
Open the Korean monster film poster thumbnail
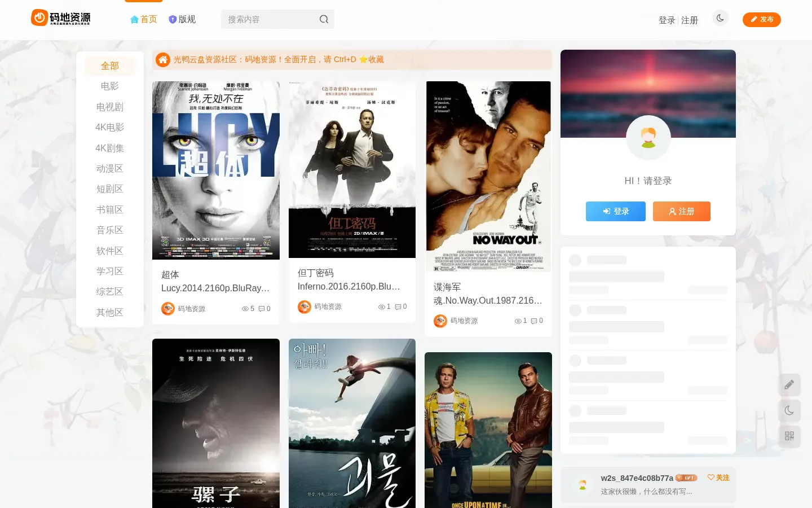coord(352,423)
